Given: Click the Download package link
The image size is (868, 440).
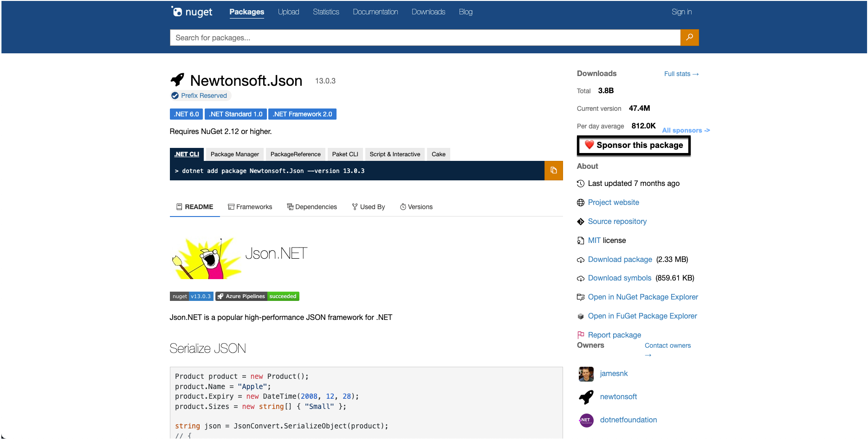Looking at the screenshot, I should pyautogui.click(x=620, y=260).
